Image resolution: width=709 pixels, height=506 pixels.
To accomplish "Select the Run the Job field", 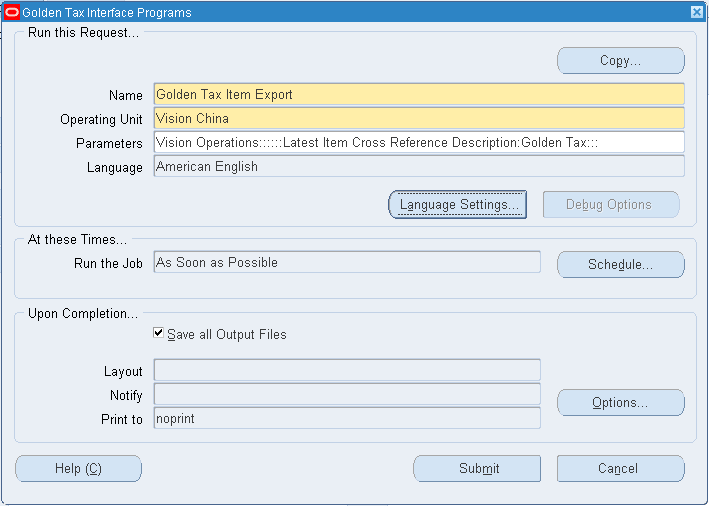I will [x=347, y=262].
